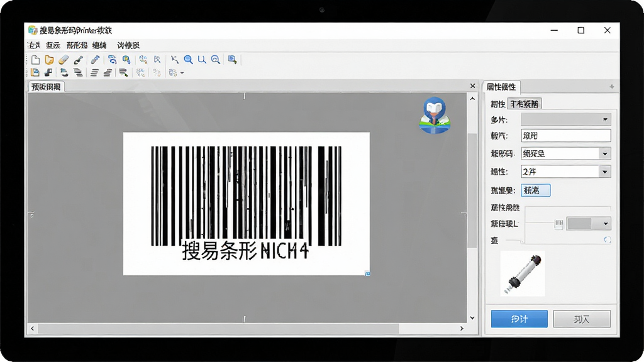Click the magnifier with symbol inside the lens
644x362 pixels.
coord(216,60)
